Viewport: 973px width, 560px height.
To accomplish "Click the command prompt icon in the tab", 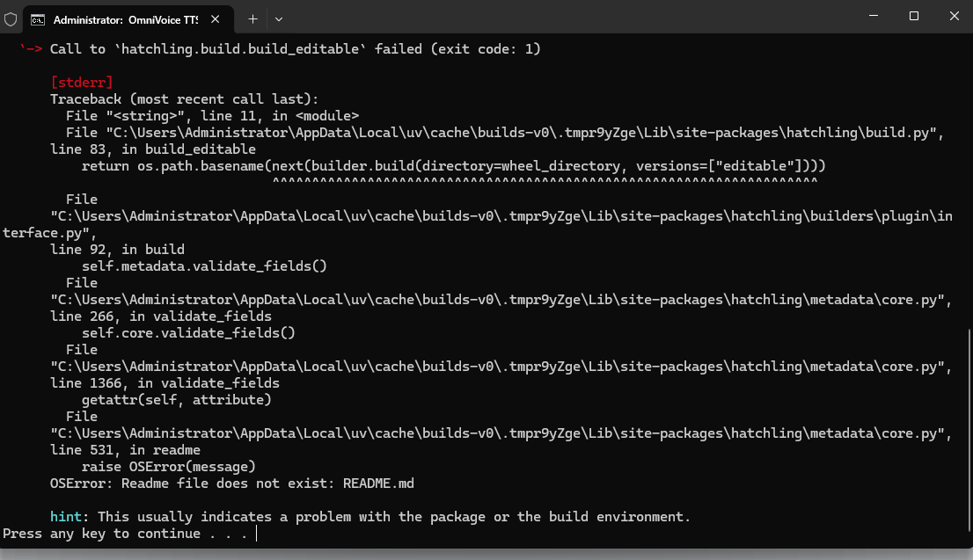I will coord(38,18).
